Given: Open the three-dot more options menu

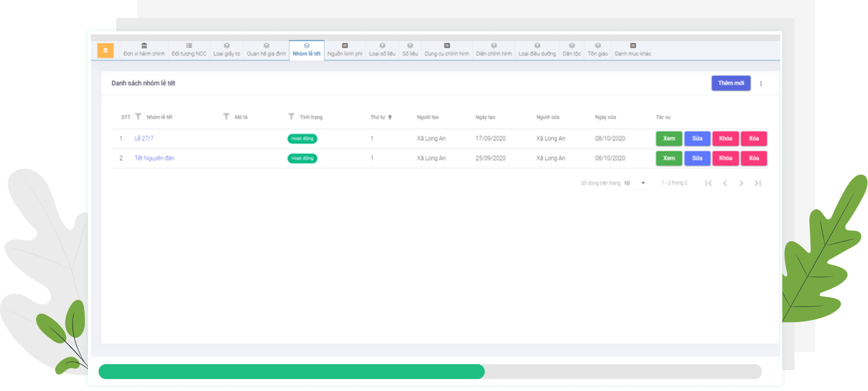Looking at the screenshot, I should (x=761, y=84).
